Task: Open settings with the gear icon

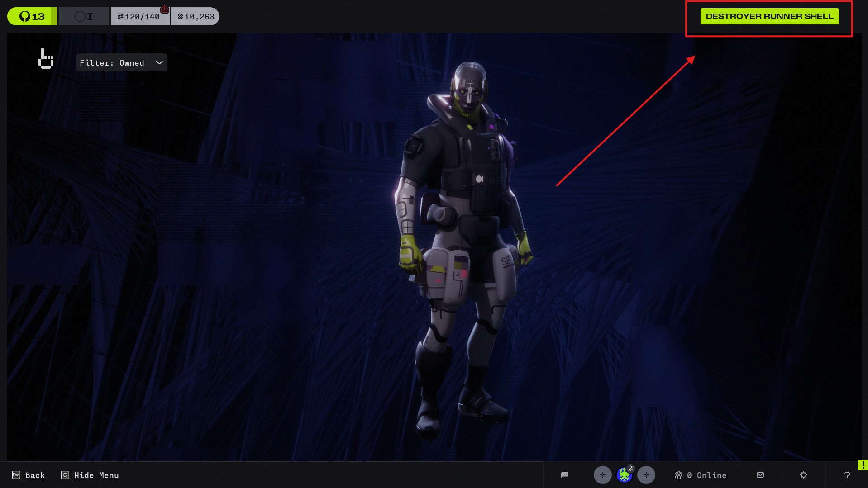Action: [x=803, y=475]
